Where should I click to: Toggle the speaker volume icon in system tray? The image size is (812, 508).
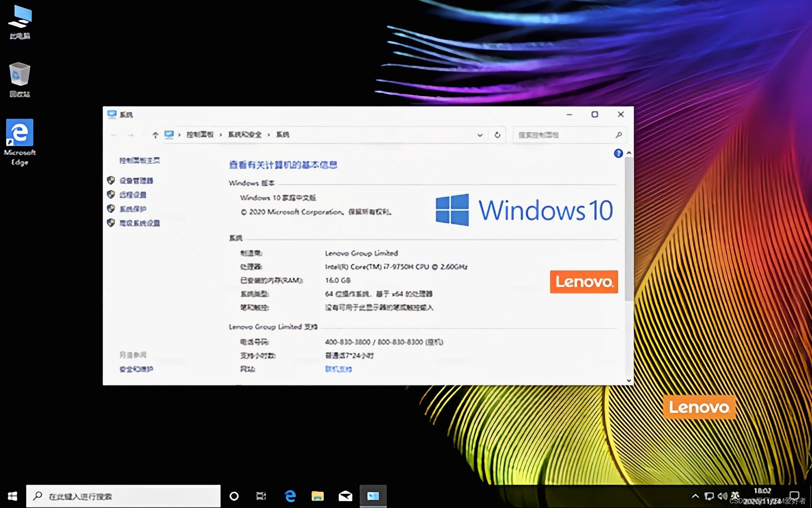click(723, 496)
